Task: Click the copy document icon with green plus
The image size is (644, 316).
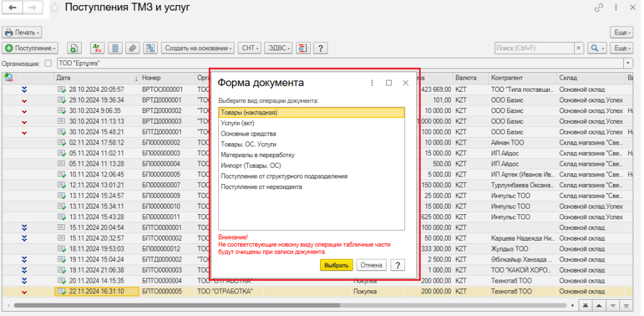Action: click(x=74, y=48)
